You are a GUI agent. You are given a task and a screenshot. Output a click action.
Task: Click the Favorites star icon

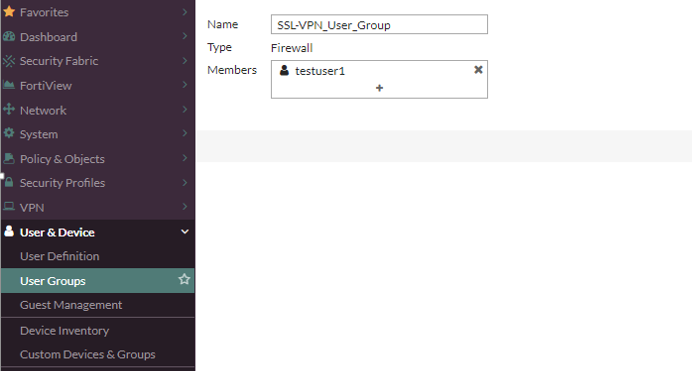pos(9,12)
